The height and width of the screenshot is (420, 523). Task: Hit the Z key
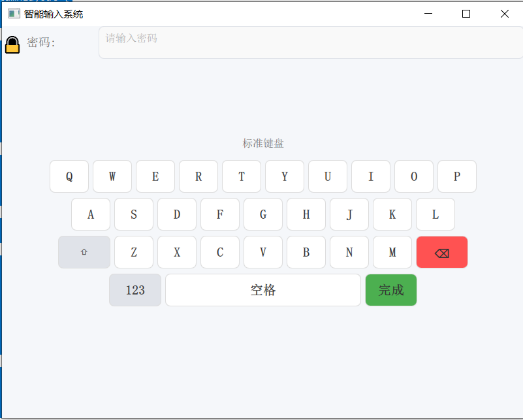tap(134, 252)
